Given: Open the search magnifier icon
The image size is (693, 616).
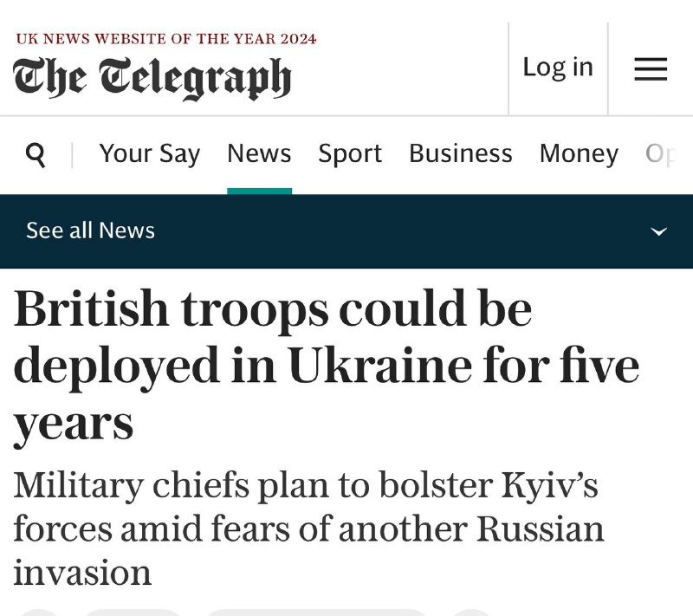Looking at the screenshot, I should pos(36,155).
